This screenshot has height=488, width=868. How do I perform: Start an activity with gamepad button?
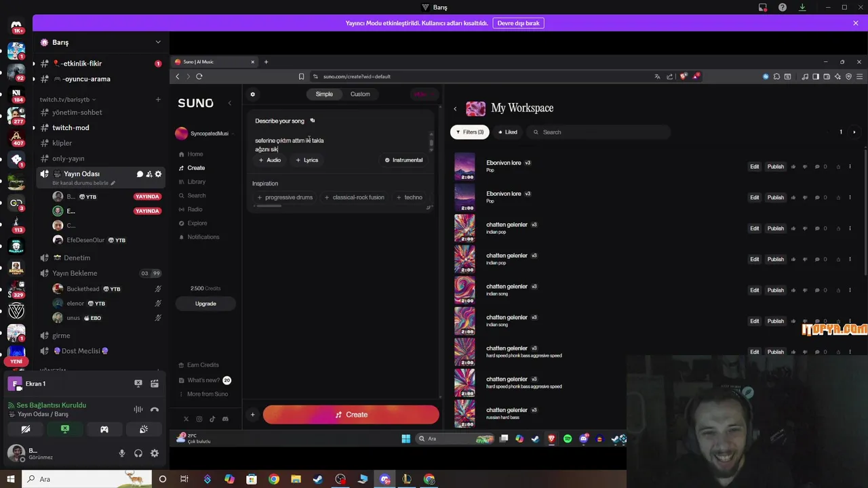point(104,429)
